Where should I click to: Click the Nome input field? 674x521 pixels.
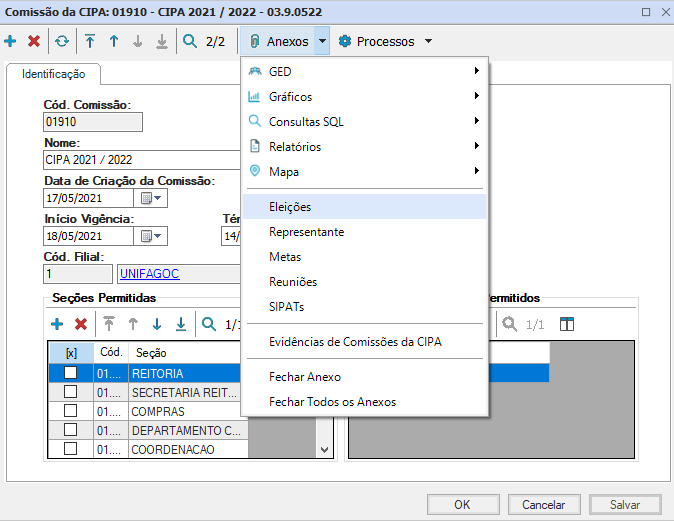click(x=140, y=160)
